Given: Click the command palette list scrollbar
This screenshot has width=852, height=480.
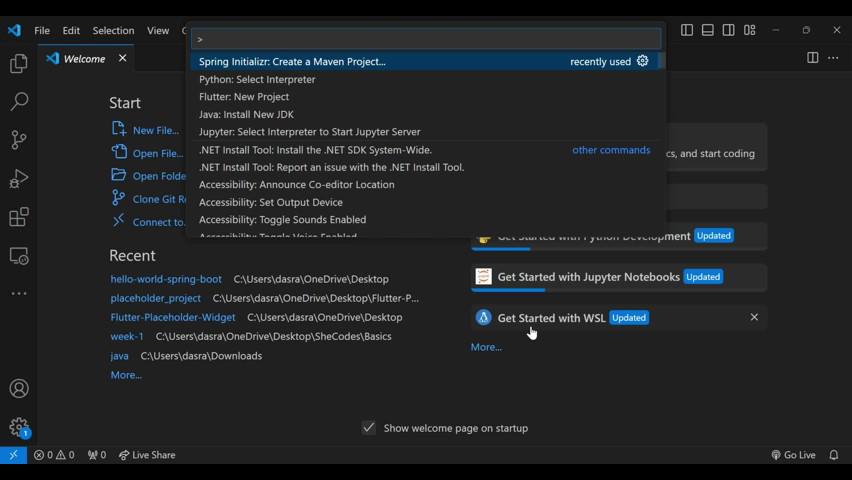Looking at the screenshot, I should pyautogui.click(x=661, y=61).
